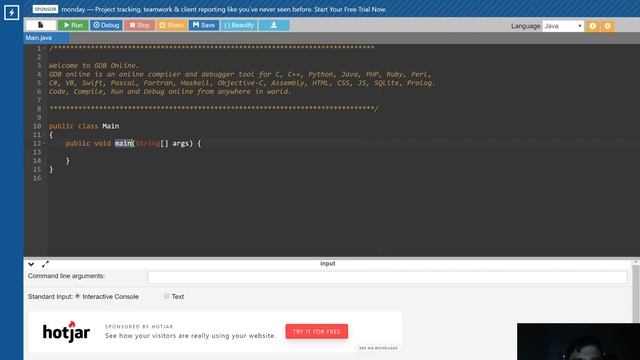The width and height of the screenshot is (640, 360).
Task: Click the TRY IT FOR FREE button
Action: (317, 331)
